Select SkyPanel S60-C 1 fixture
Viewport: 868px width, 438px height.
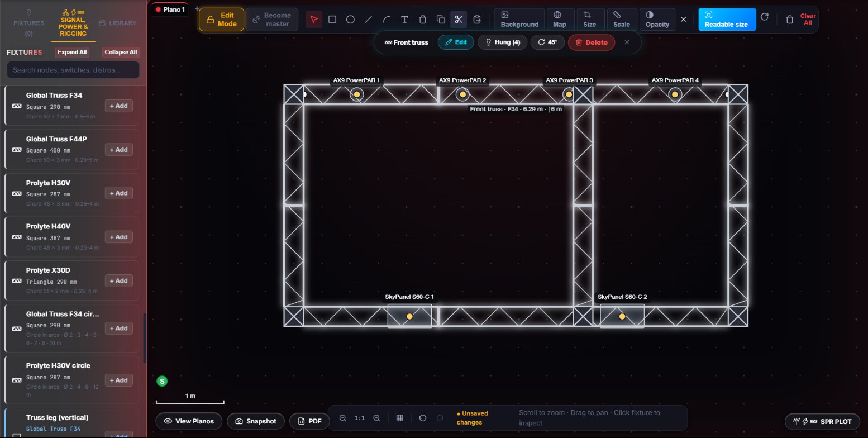[x=409, y=316]
